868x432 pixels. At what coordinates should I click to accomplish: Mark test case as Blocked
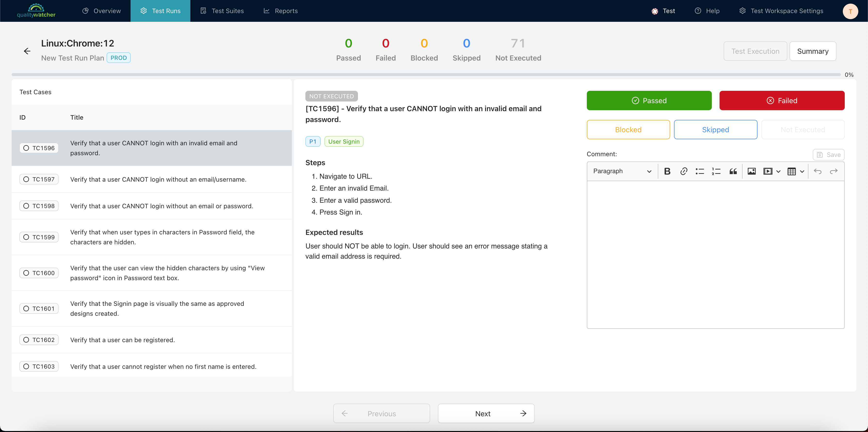coord(628,130)
